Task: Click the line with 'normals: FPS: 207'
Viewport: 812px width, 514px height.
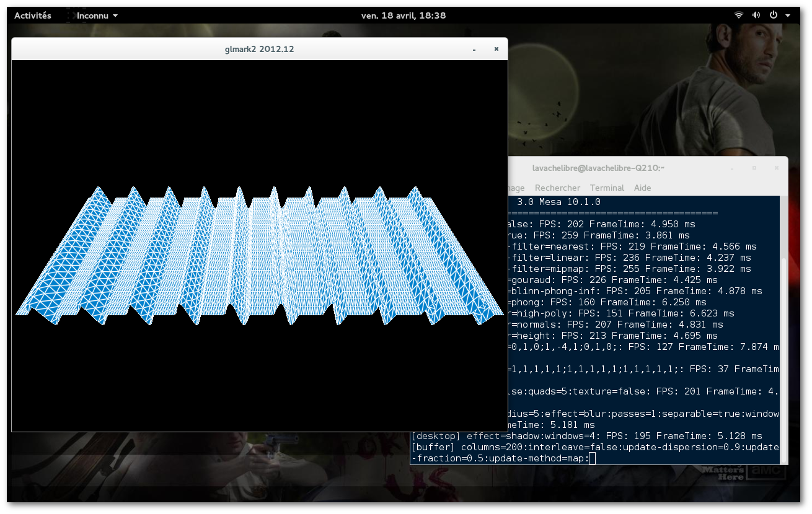Action: pyautogui.click(x=615, y=325)
